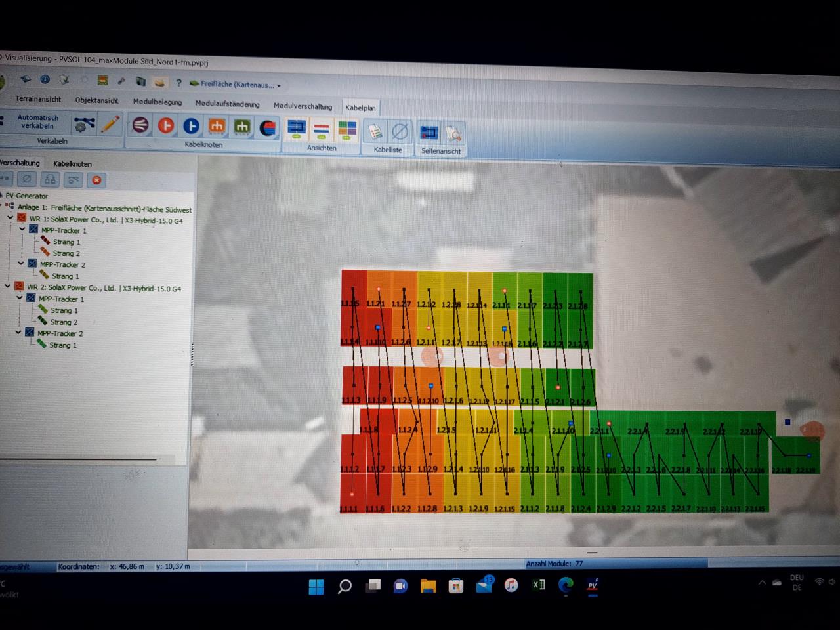Screen dimensions: 840x630
Task: Collapse the WR 1: SolaX Power node
Action: click(10, 218)
